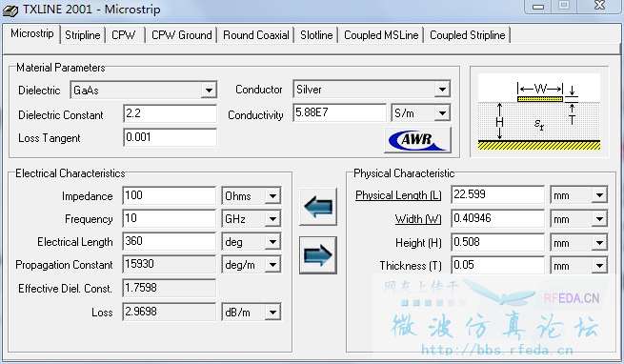The image size is (624, 364).
Task: Open the Width mm unit dropdown
Action: coord(599,218)
